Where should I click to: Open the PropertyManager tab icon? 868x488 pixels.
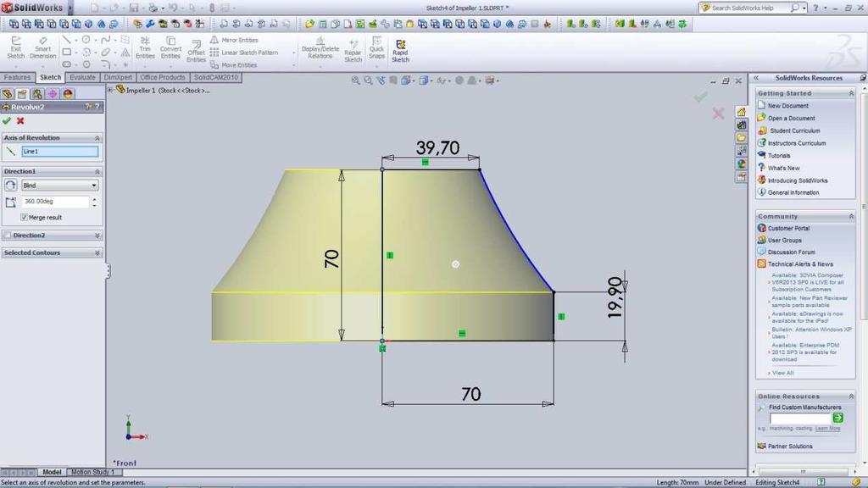22,94
